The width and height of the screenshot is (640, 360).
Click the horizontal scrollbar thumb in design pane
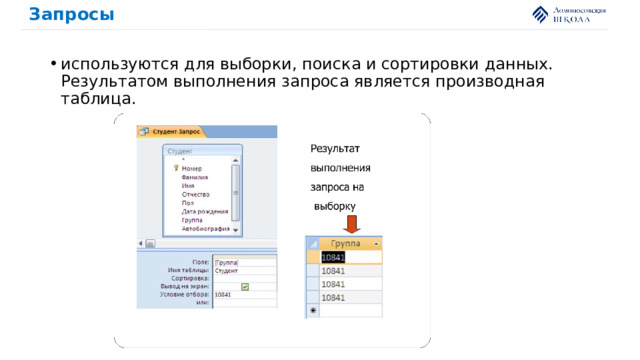click(150, 244)
